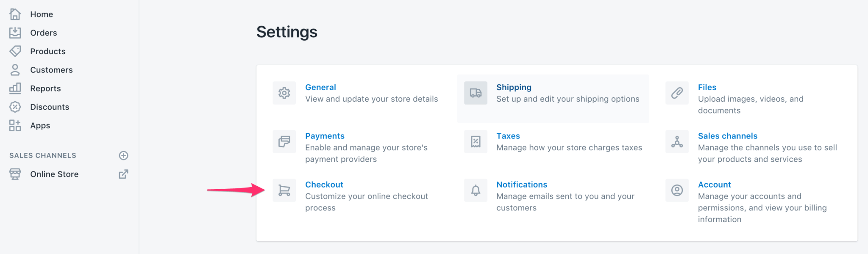Select the Taxes receipt icon
868x254 pixels.
pos(475,141)
